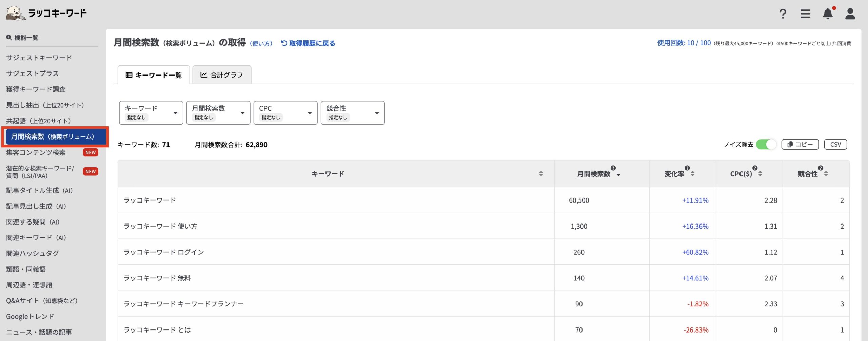Screen dimensions: 868x341
Task: Sort by the 競合性 column arrows
Action: tap(826, 174)
